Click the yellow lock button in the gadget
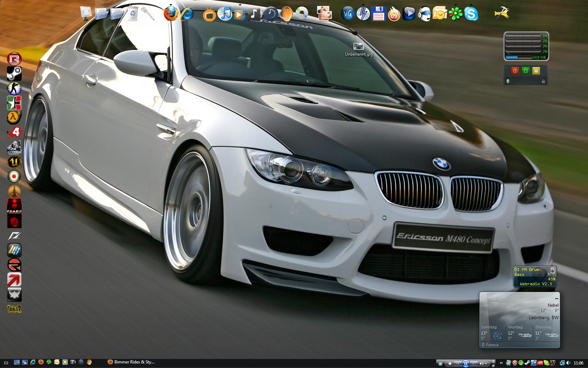The image size is (588, 368). click(x=536, y=71)
